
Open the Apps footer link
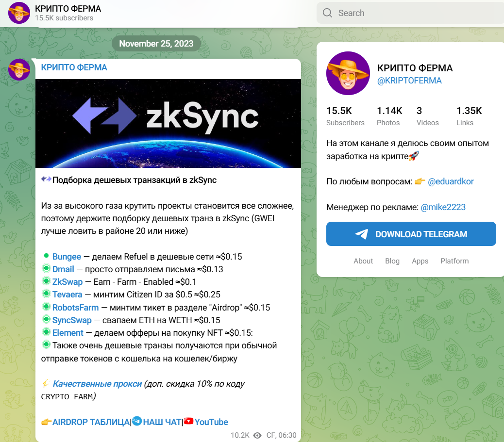420,261
